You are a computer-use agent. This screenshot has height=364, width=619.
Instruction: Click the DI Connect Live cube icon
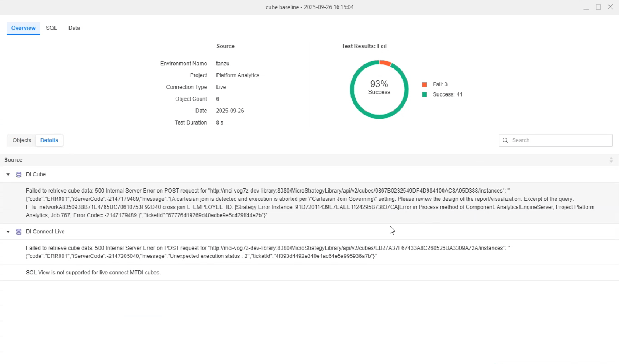pyautogui.click(x=19, y=232)
